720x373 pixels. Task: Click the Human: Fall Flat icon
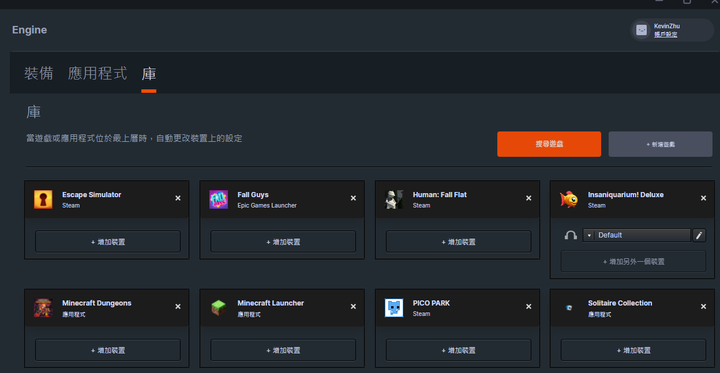coord(394,199)
